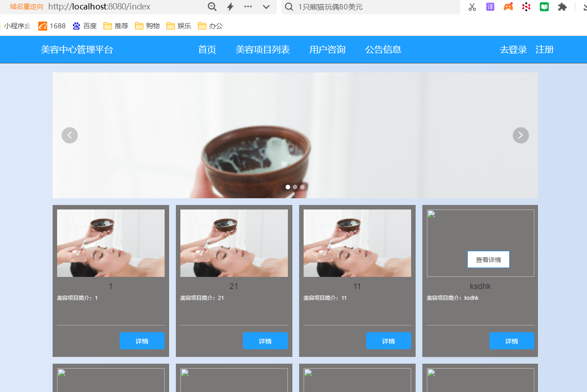Open the 用户咨询 navigation menu item

pyautogui.click(x=327, y=49)
